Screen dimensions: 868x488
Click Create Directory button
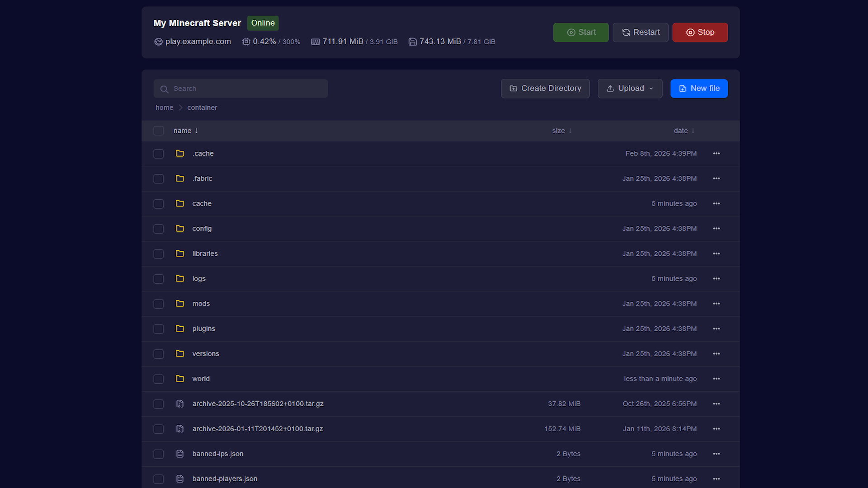pyautogui.click(x=545, y=89)
